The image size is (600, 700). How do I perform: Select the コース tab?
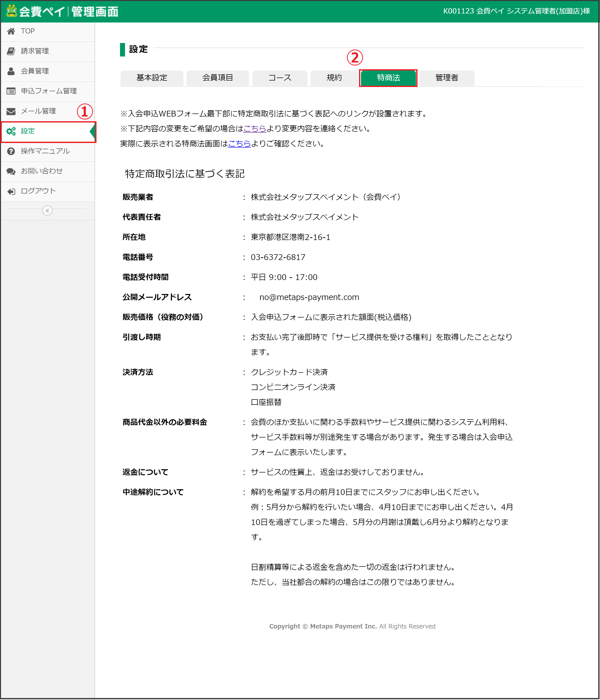click(280, 78)
